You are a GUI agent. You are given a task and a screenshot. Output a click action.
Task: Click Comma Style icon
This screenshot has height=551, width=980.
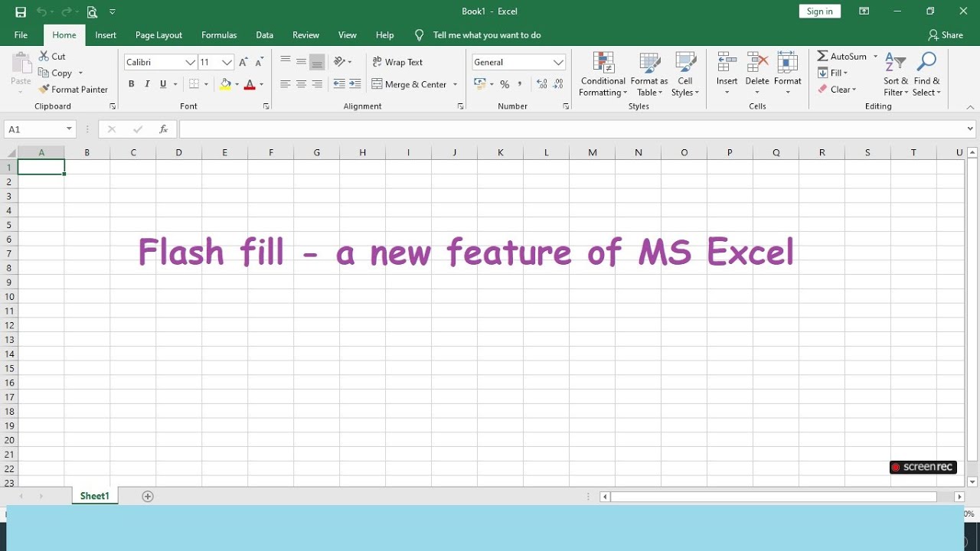[520, 84]
